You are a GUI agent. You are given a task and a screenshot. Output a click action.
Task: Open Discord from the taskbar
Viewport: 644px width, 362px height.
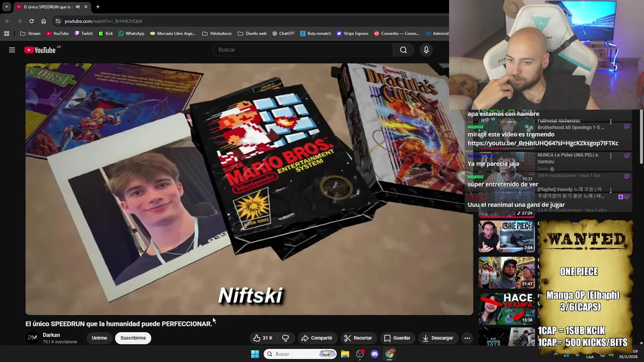374,354
